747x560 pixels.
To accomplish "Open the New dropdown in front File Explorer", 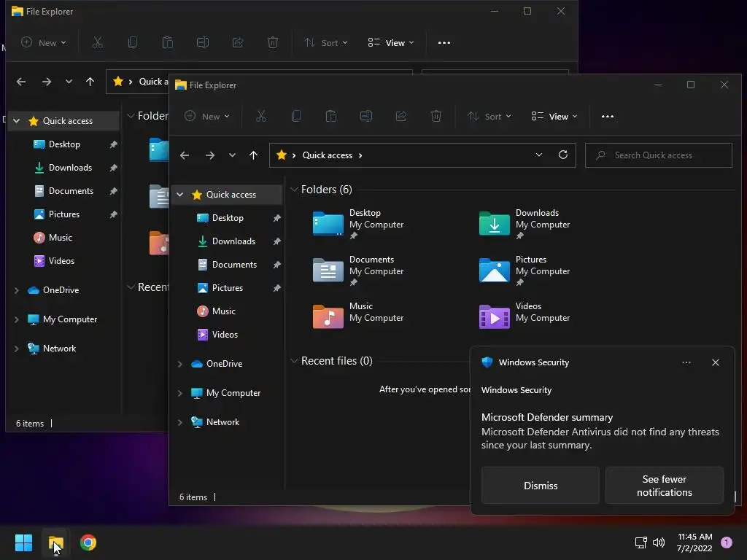I will 207,116.
